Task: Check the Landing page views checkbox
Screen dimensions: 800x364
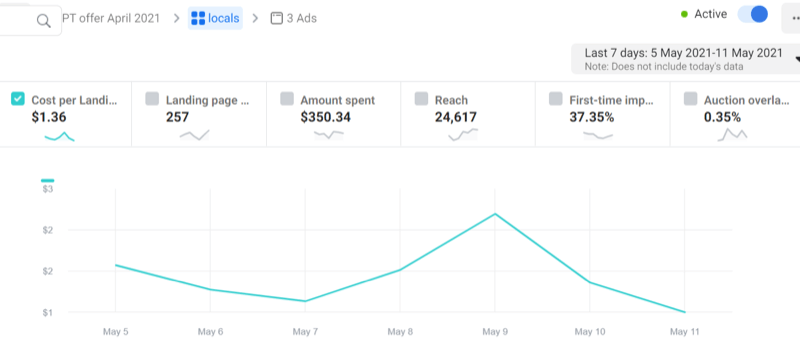Action: 152,99
